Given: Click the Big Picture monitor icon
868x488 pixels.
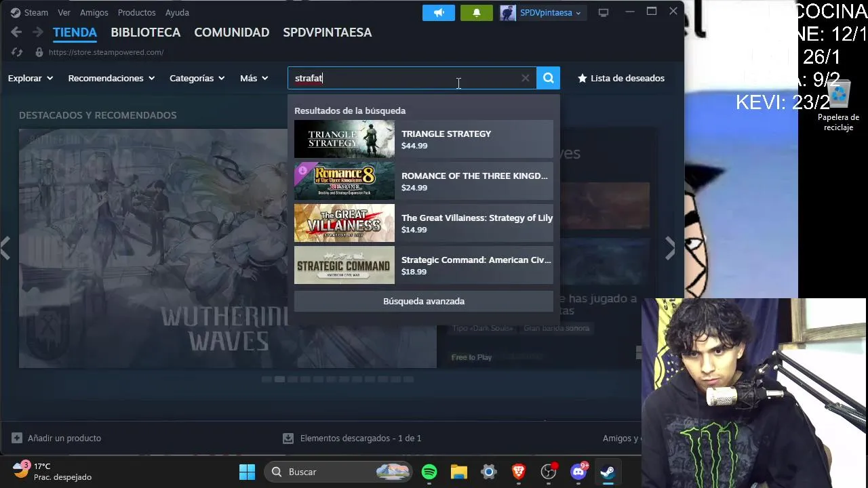Looking at the screenshot, I should point(604,12).
